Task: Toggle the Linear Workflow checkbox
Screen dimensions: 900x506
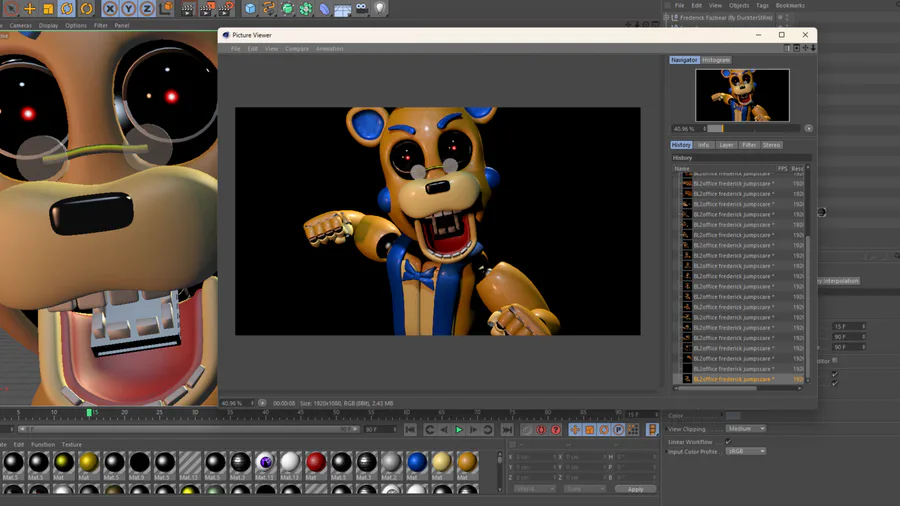Action: click(x=728, y=442)
